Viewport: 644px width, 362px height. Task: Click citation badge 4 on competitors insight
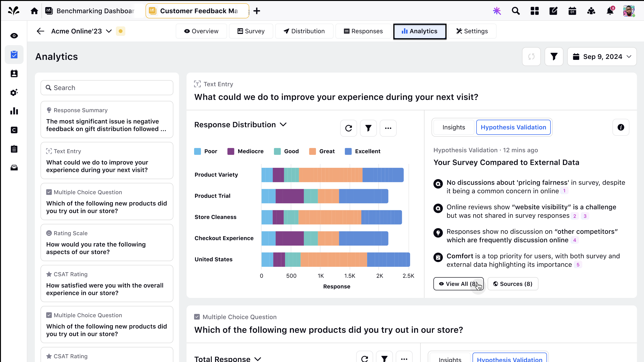[575, 240]
